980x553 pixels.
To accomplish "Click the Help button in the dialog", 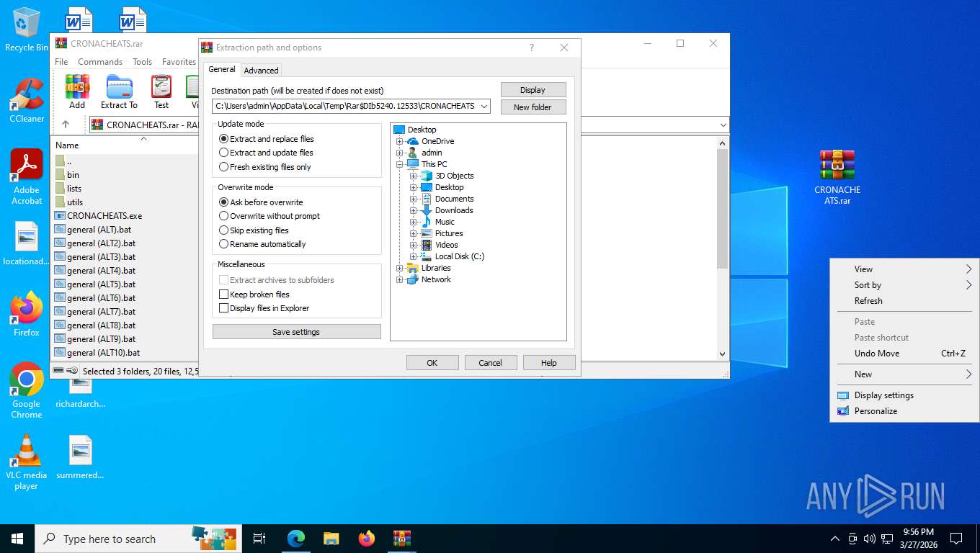I will (x=549, y=363).
